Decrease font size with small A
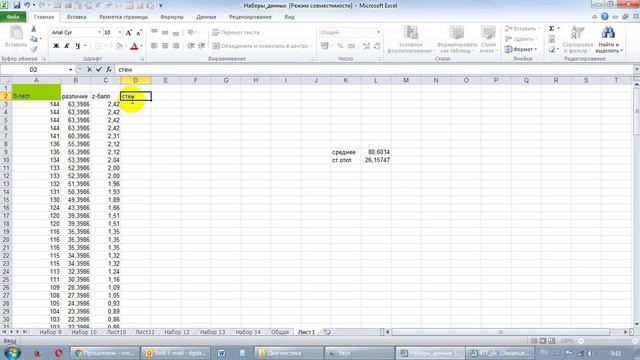 139,32
